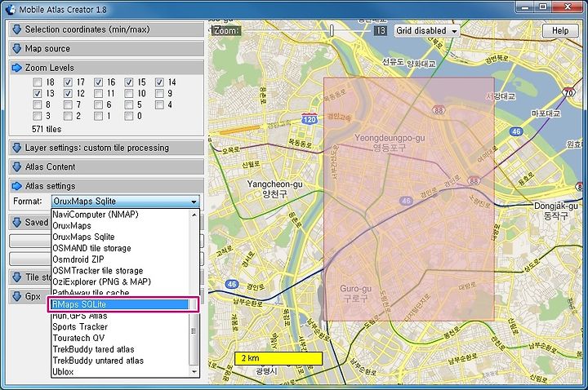Enable zoom level 11 checkbox
Image resolution: width=588 pixels, height=390 pixels.
[x=98, y=93]
